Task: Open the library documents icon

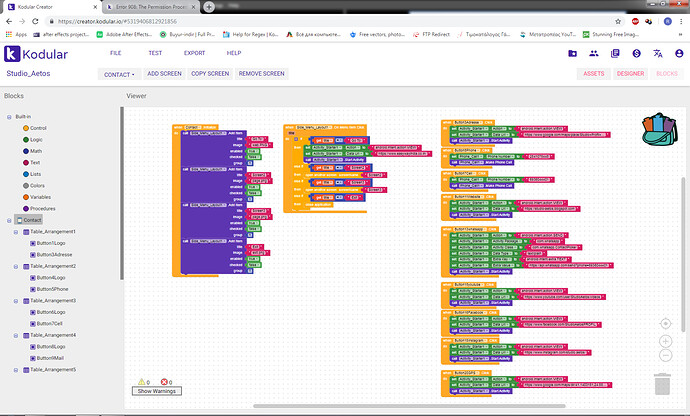Action: 615,53
